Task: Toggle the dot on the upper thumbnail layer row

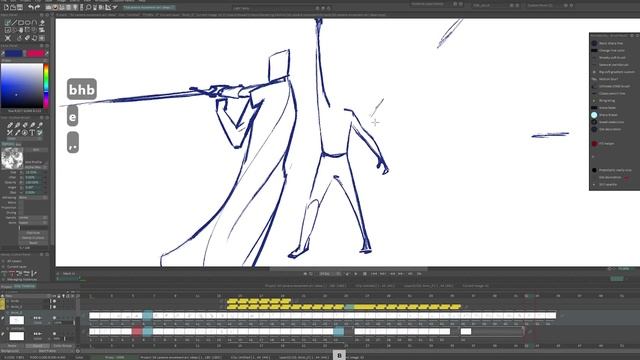Action: 54,318
